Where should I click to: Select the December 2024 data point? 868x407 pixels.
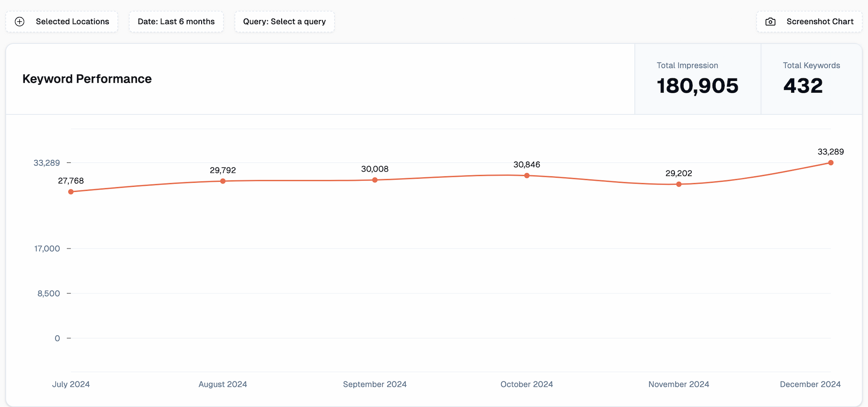click(x=830, y=163)
